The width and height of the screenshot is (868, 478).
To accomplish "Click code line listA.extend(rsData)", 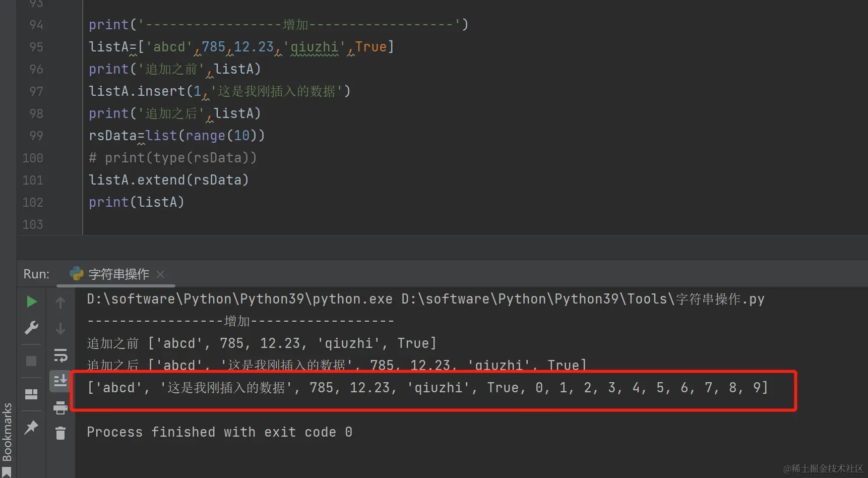I will tap(169, 180).
